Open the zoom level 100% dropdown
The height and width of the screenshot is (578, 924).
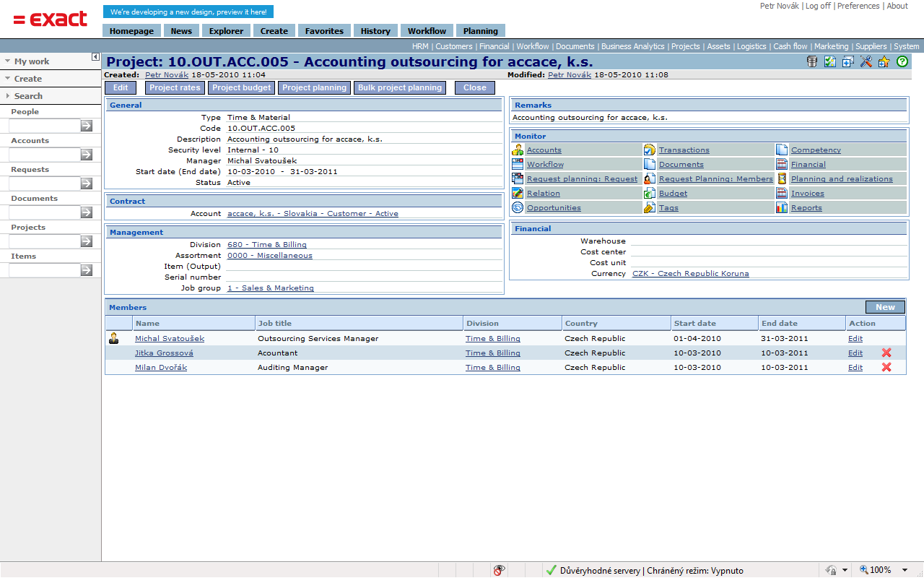click(905, 570)
